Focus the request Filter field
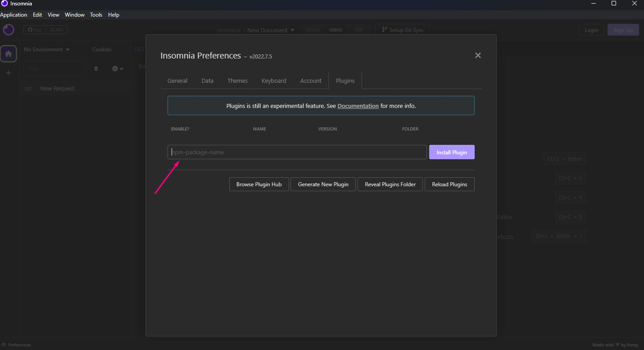This screenshot has width=644, height=350. click(55, 69)
